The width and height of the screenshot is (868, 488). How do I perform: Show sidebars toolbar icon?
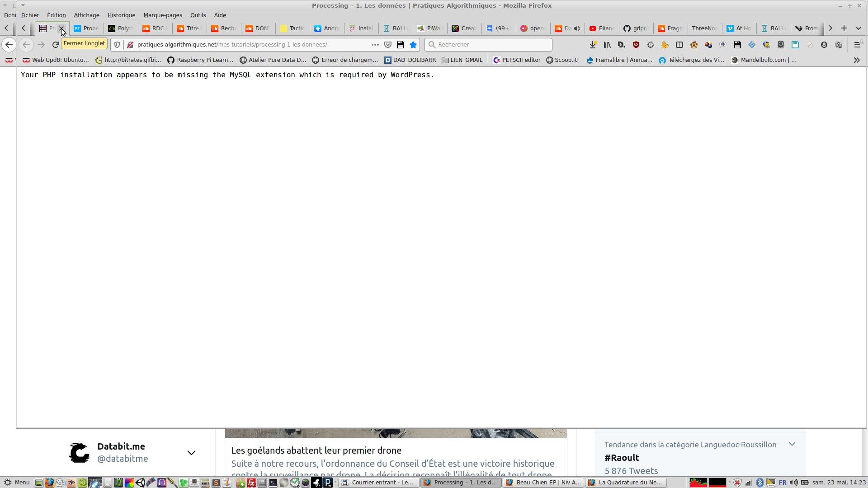click(679, 45)
